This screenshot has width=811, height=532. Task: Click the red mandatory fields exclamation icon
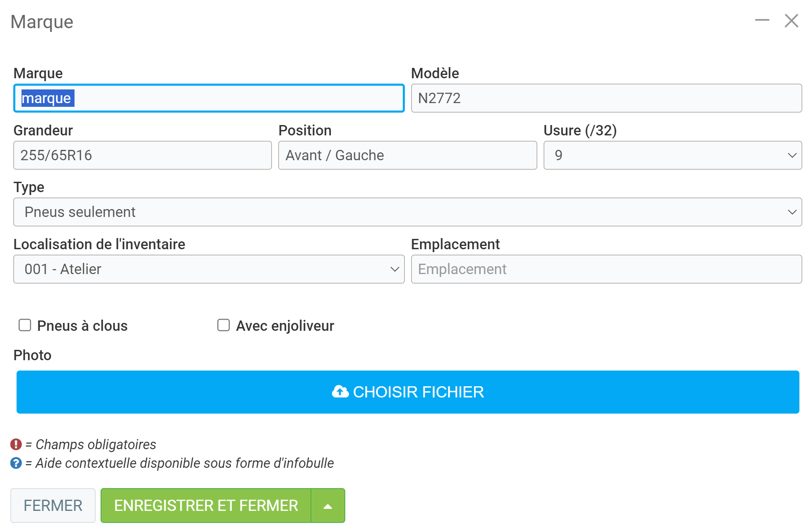[x=16, y=444]
